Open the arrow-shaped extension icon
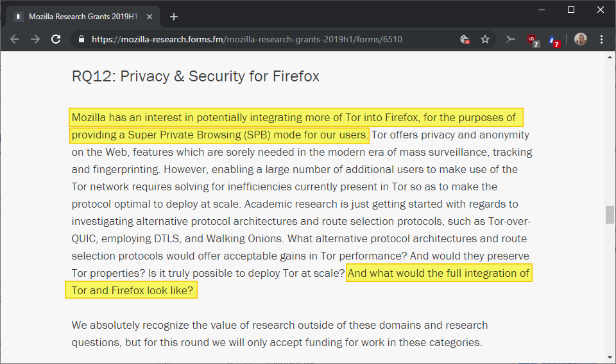 click(x=510, y=39)
